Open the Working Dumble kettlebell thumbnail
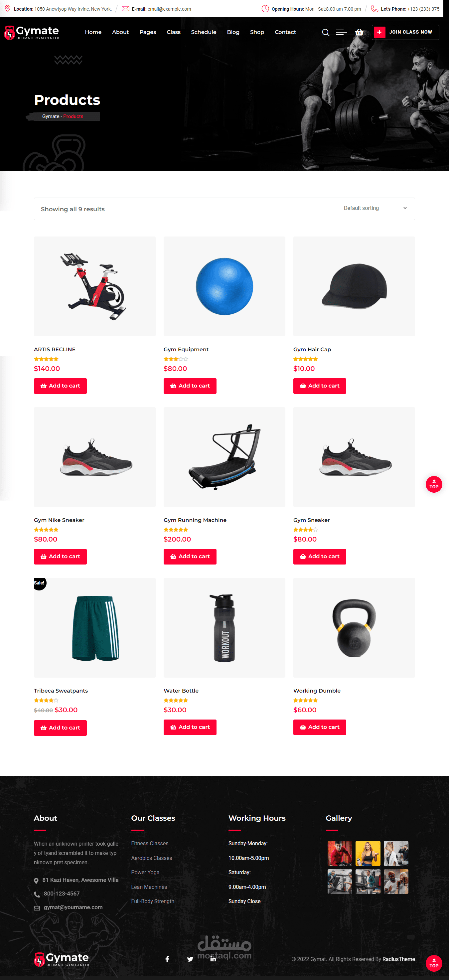 (354, 628)
